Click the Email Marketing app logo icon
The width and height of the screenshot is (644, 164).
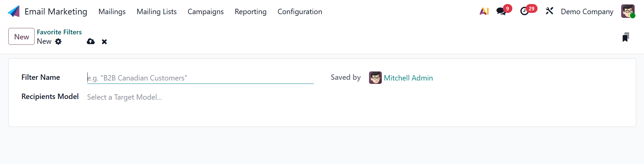click(x=14, y=11)
